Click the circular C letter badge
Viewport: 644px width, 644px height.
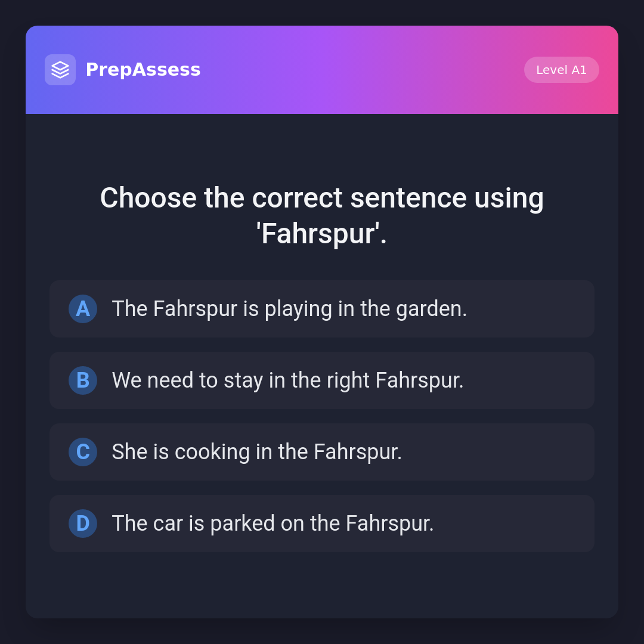pos(83,452)
